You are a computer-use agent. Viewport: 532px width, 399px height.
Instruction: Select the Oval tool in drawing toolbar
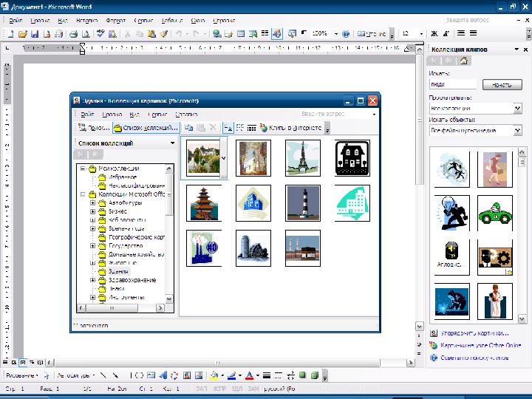[139, 375]
